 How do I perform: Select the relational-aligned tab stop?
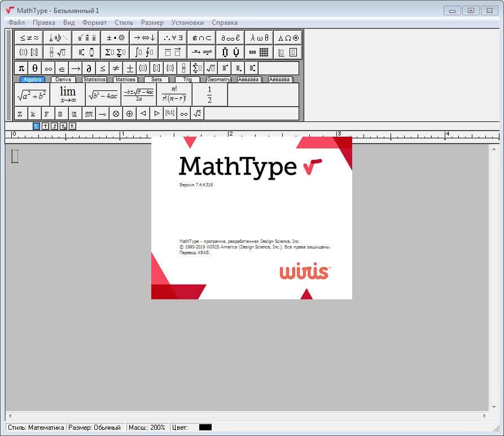[x=63, y=127]
